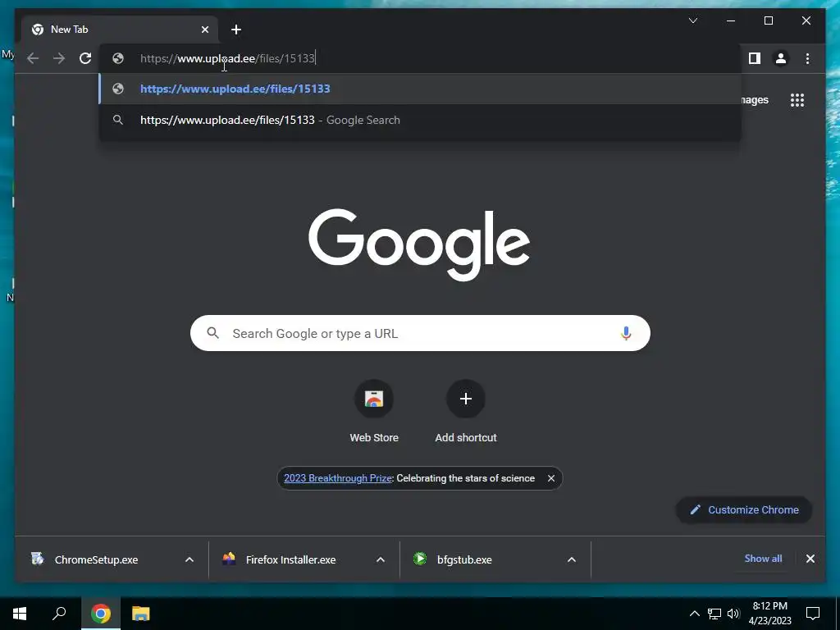Image resolution: width=840 pixels, height=630 pixels.
Task: Click the Chrome taskbar icon
Action: click(x=100, y=614)
